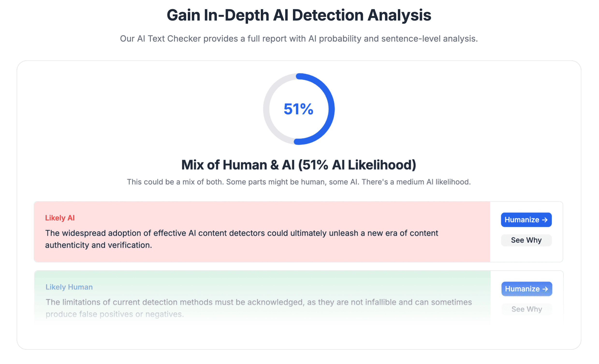The width and height of the screenshot is (599, 364).
Task: Click the arrow icon in the Likely Human row's Humanize button
Action: click(545, 289)
